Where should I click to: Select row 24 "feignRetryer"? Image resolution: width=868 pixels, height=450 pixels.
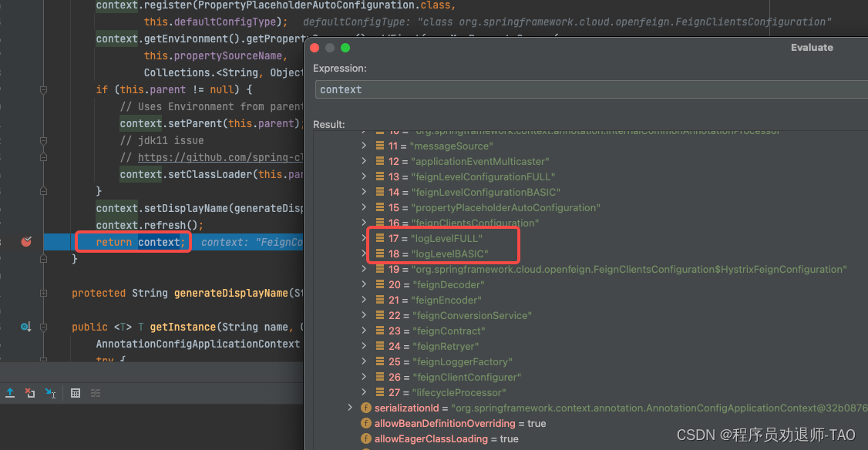(433, 347)
